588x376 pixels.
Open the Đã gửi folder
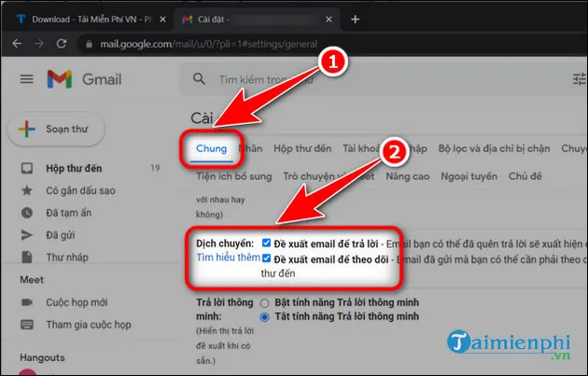[x=61, y=235]
